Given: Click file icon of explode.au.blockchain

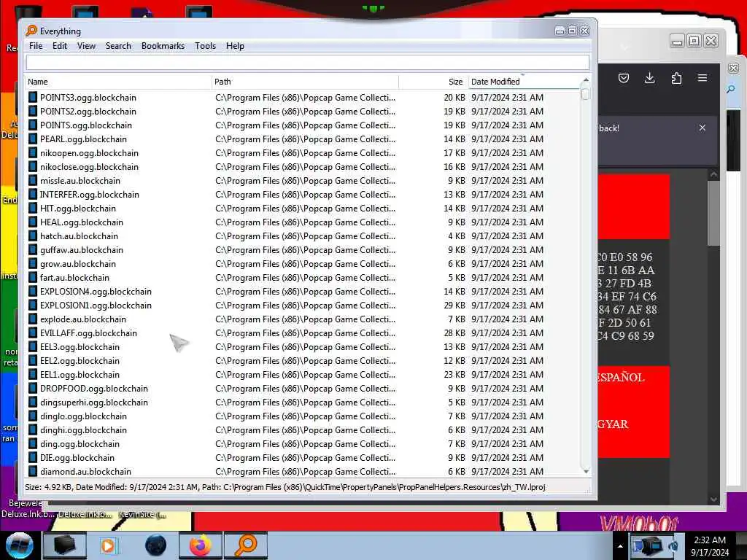Looking at the screenshot, I should pos(32,319).
